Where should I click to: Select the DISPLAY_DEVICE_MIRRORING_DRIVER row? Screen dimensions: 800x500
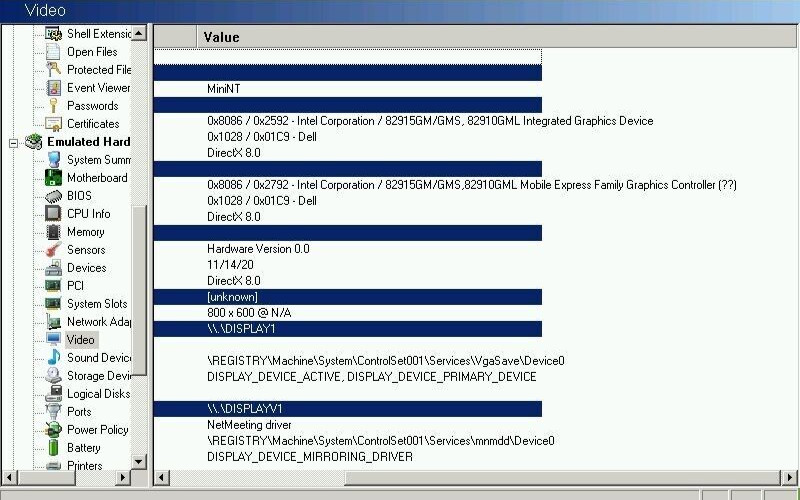pos(347,457)
